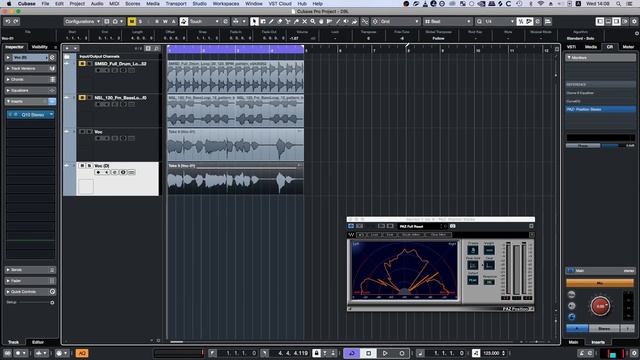This screenshot has height=360, width=640.
Task: Toggle mute on NSL_120_Fm_BassLoop track
Action: coord(82,98)
